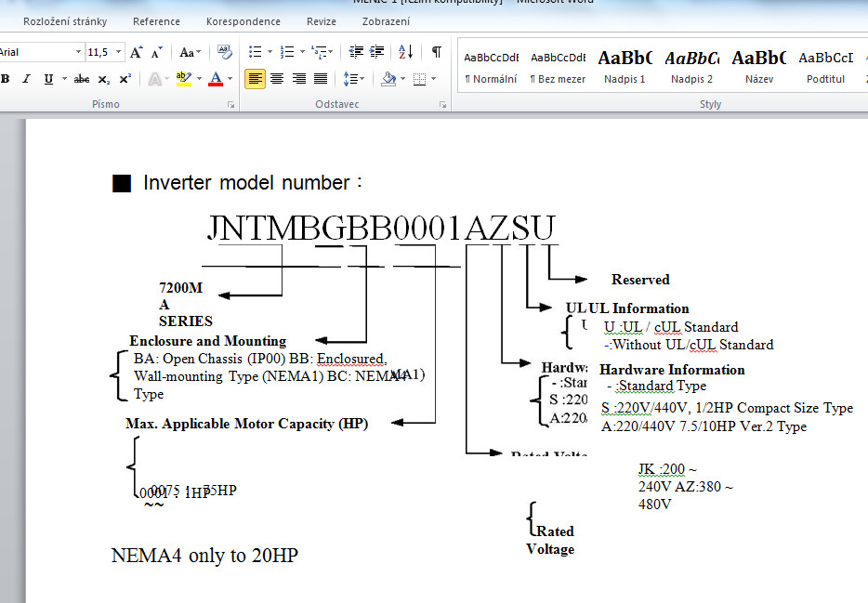Switch to the Korespondence tab

[x=243, y=21]
